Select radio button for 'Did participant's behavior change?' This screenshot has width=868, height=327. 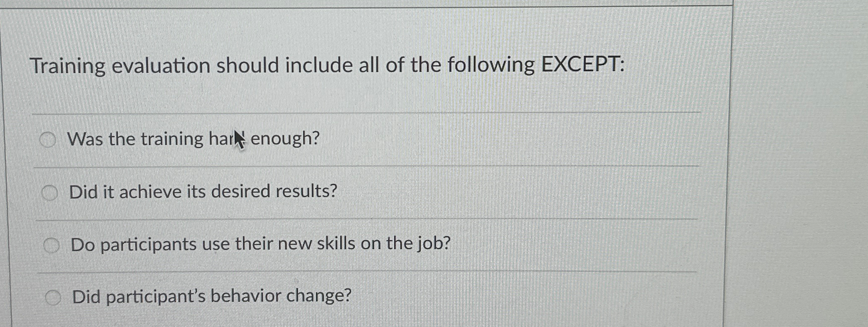[53, 297]
